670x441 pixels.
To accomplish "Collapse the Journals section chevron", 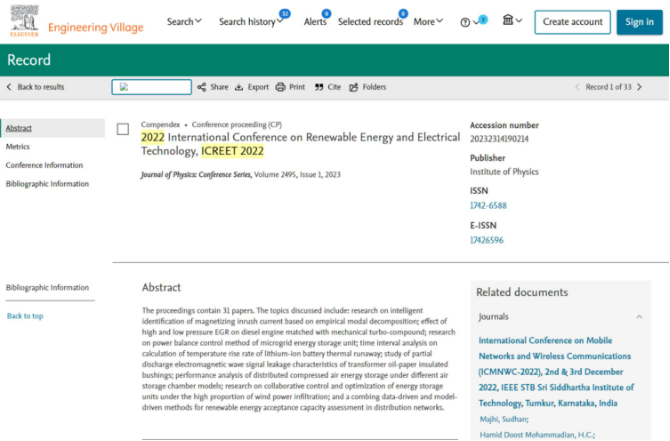I will tap(639, 317).
